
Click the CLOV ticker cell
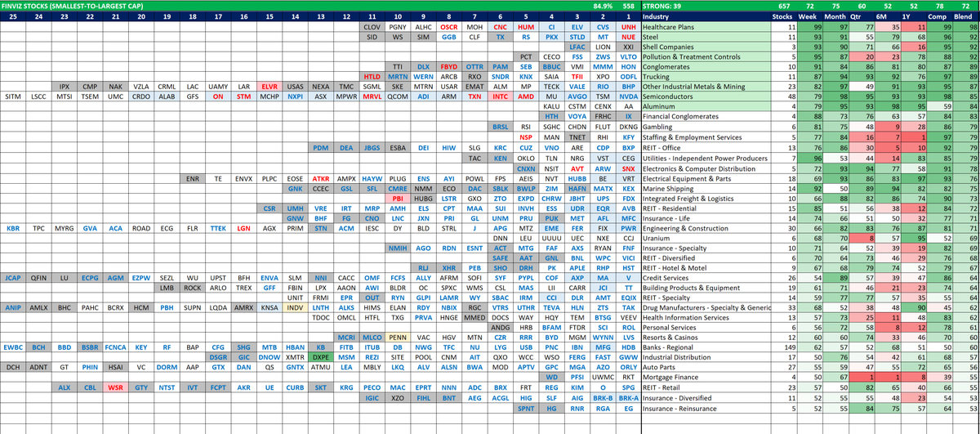tap(372, 27)
